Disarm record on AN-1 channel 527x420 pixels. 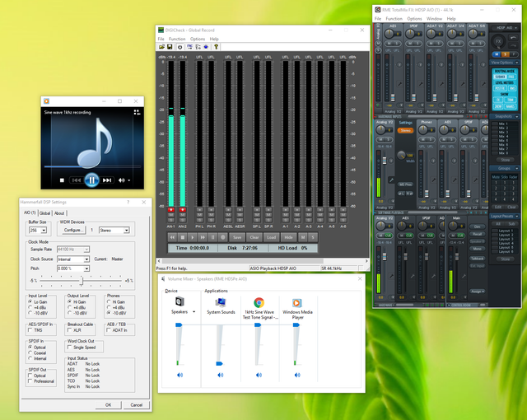coord(171,210)
